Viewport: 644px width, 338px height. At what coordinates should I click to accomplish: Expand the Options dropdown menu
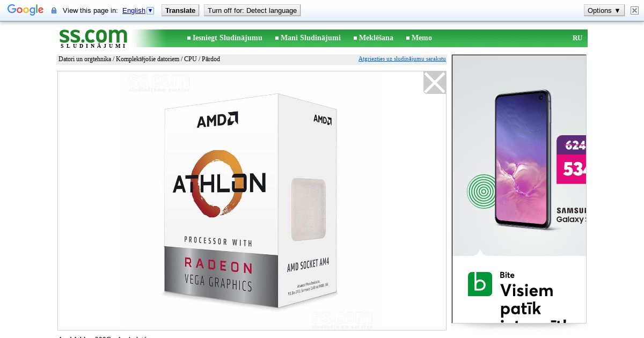click(x=604, y=10)
